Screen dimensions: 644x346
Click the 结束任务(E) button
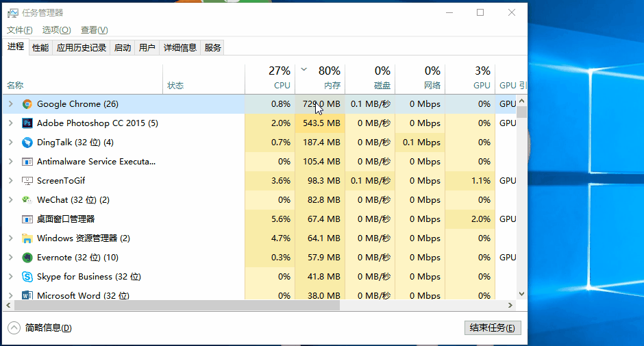[493, 328]
